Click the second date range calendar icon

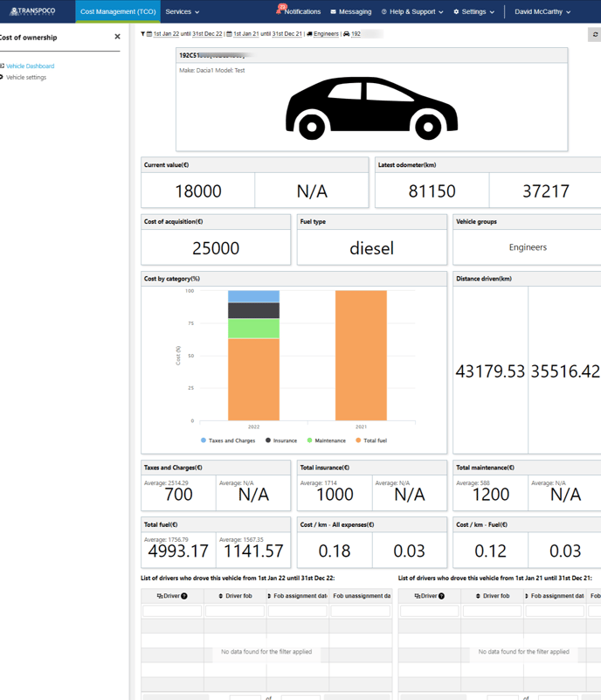coord(229,34)
